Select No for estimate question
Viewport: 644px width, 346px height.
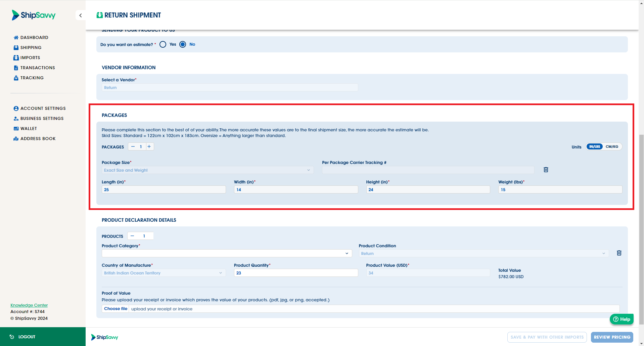(x=183, y=44)
